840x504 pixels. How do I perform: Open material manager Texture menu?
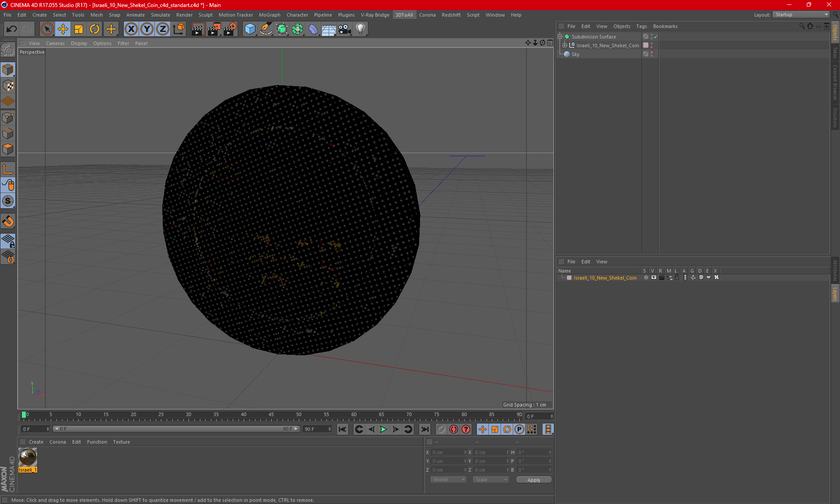121,442
